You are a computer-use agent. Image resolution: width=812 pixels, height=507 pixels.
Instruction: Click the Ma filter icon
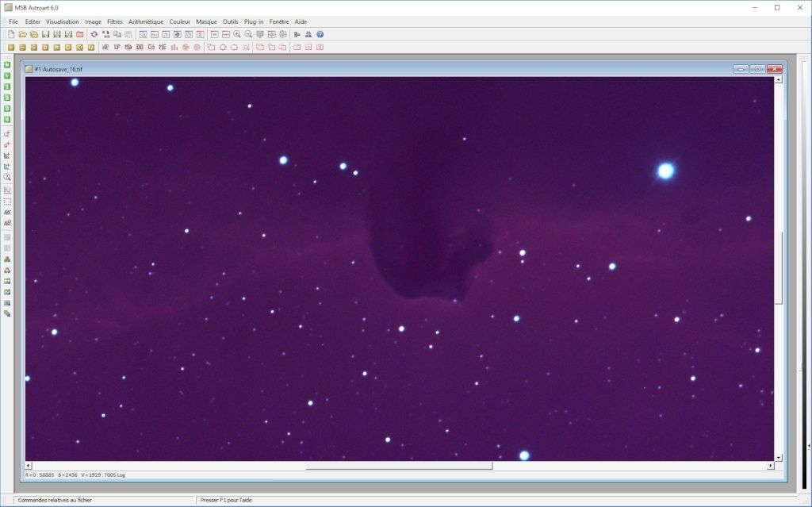128,47
